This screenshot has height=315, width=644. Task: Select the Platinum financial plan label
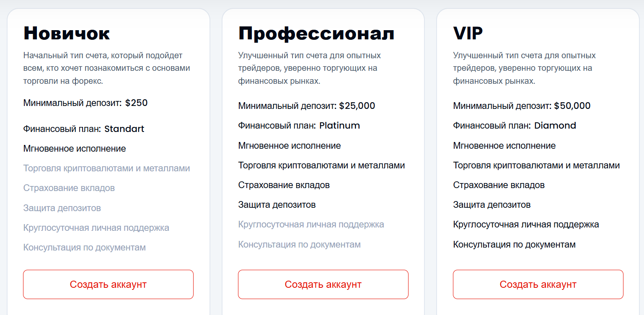(x=339, y=126)
